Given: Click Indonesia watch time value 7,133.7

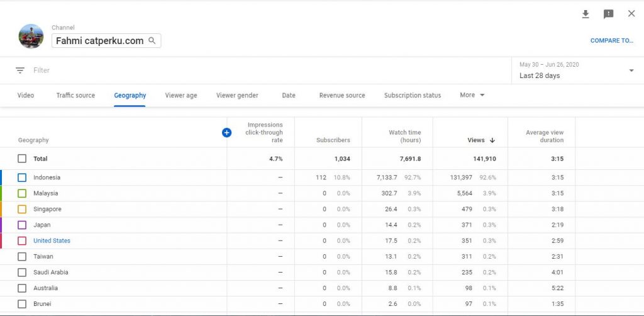Looking at the screenshot, I should point(387,178).
